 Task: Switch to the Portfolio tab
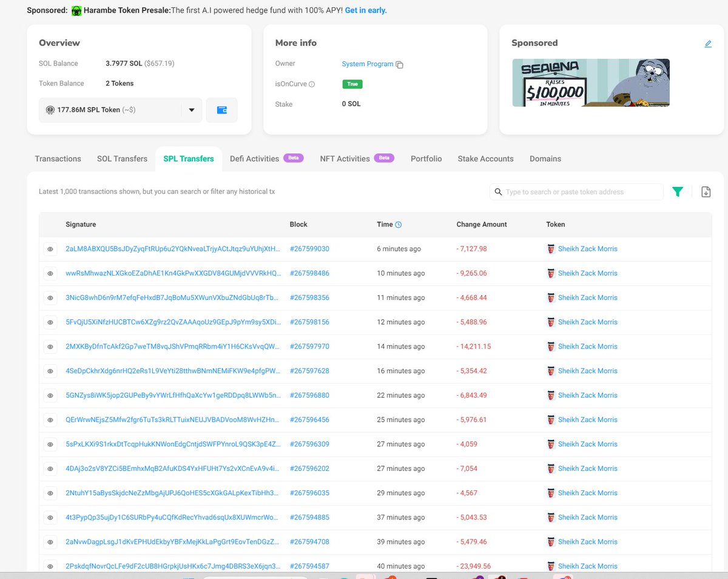pyautogui.click(x=426, y=158)
